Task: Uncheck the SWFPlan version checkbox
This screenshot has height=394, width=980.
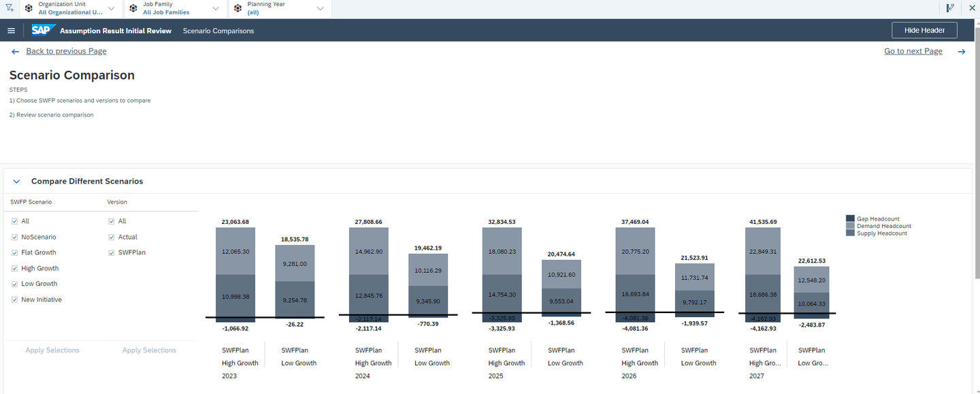Action: tap(112, 252)
